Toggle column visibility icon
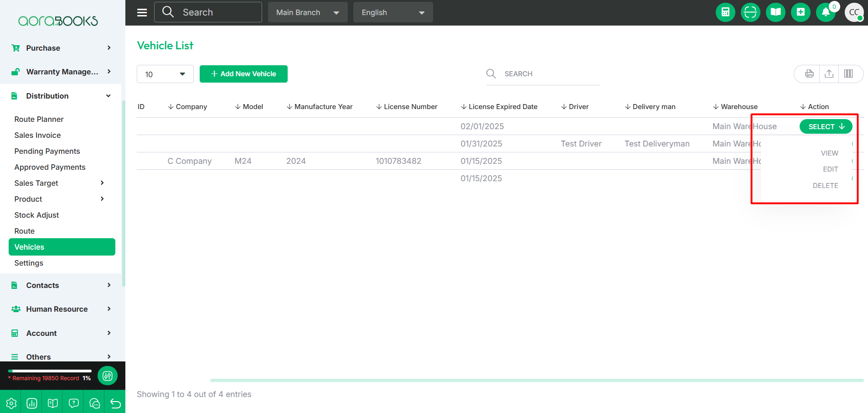Image resolution: width=868 pixels, height=413 pixels. coord(848,74)
